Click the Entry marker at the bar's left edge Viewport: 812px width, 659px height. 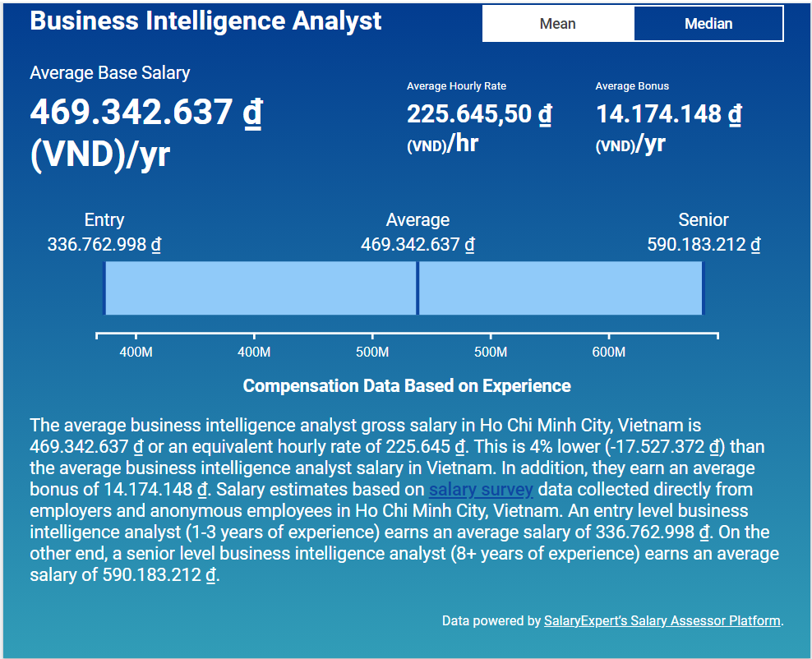point(104,288)
